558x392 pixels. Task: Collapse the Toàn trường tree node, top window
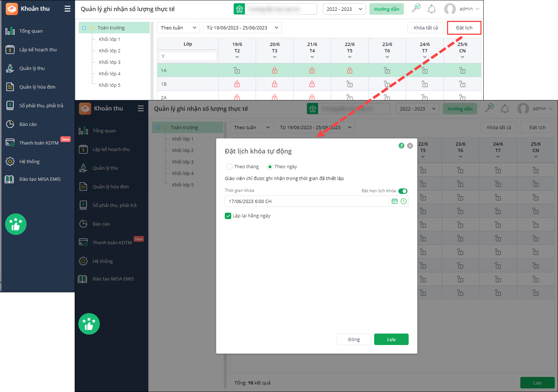pos(84,28)
